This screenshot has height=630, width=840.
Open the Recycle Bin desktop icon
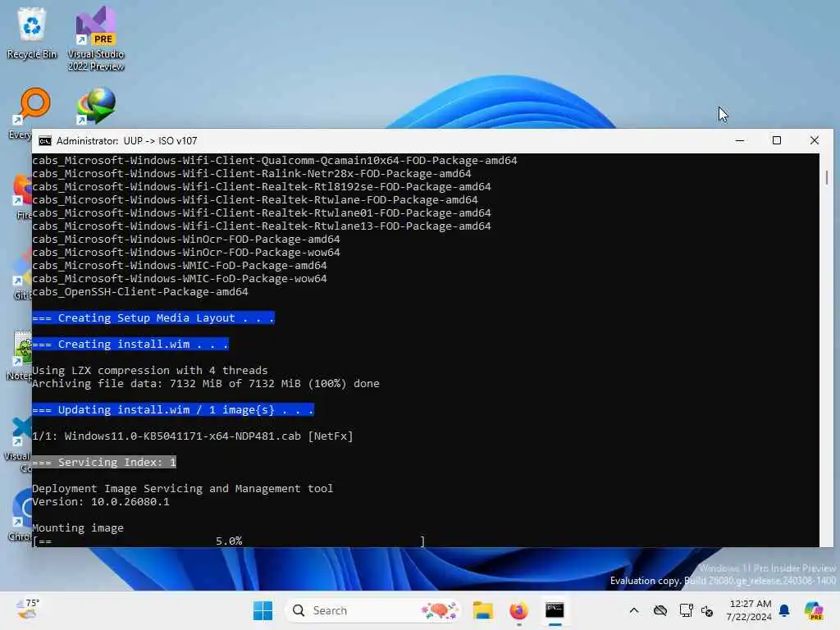click(32, 33)
